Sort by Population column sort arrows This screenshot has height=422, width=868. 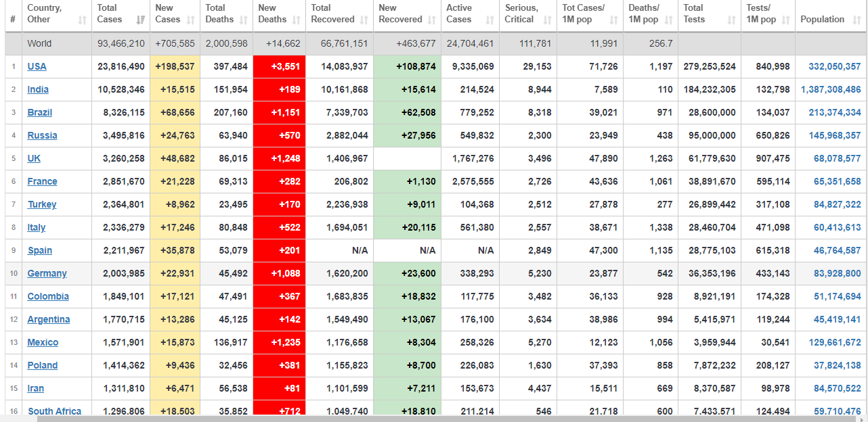(x=856, y=20)
